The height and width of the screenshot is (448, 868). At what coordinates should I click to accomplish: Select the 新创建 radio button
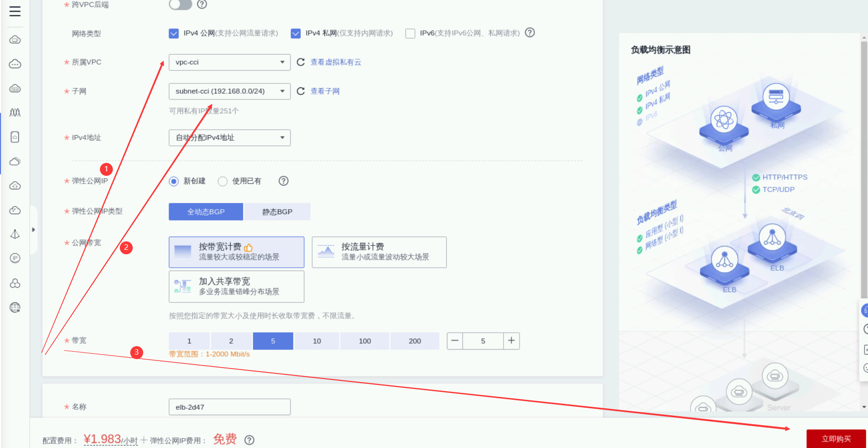174,181
